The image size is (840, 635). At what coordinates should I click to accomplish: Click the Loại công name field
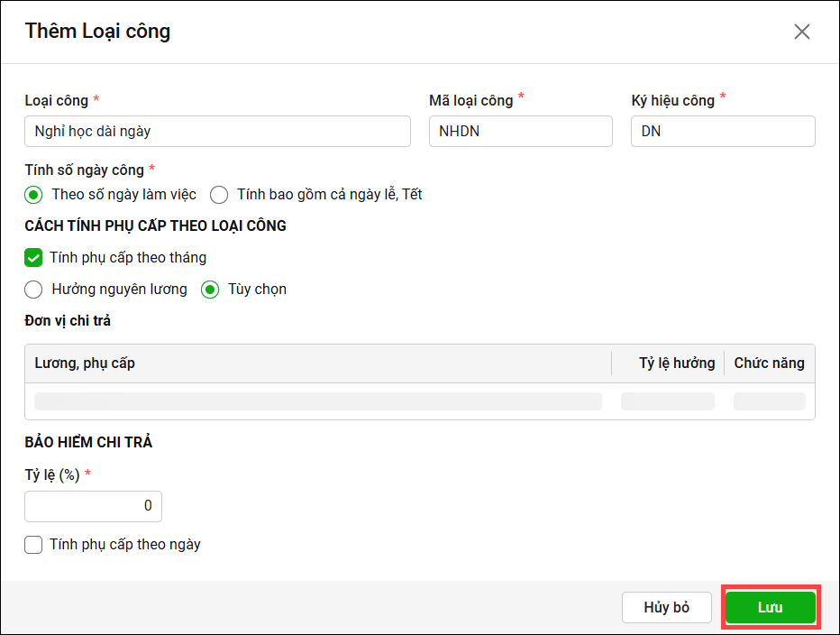coord(217,131)
